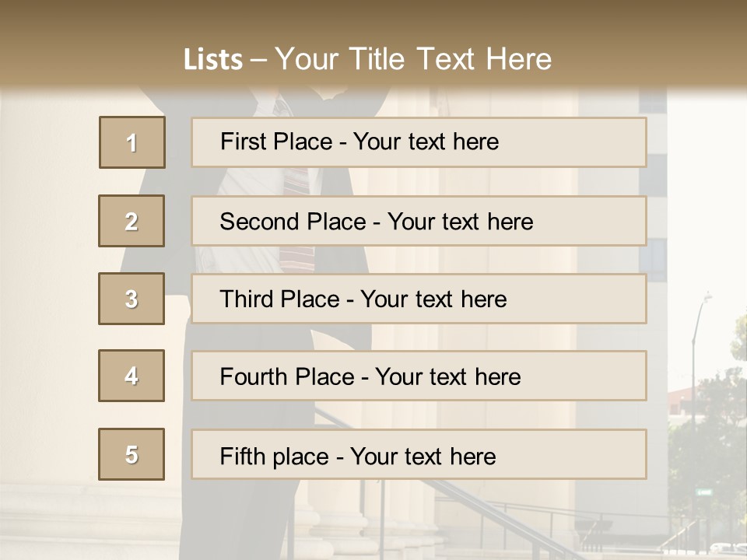Click the Third Place text bar
747x560 pixels.
tap(419, 299)
